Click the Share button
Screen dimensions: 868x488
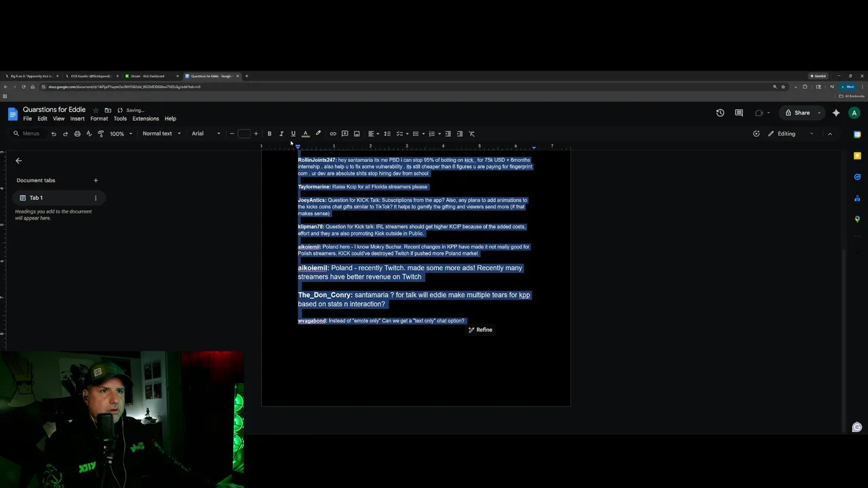(797, 113)
